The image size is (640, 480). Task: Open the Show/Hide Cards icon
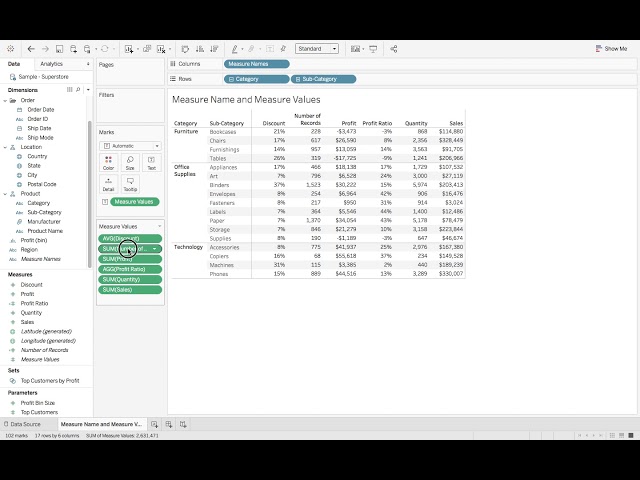pos(356,49)
